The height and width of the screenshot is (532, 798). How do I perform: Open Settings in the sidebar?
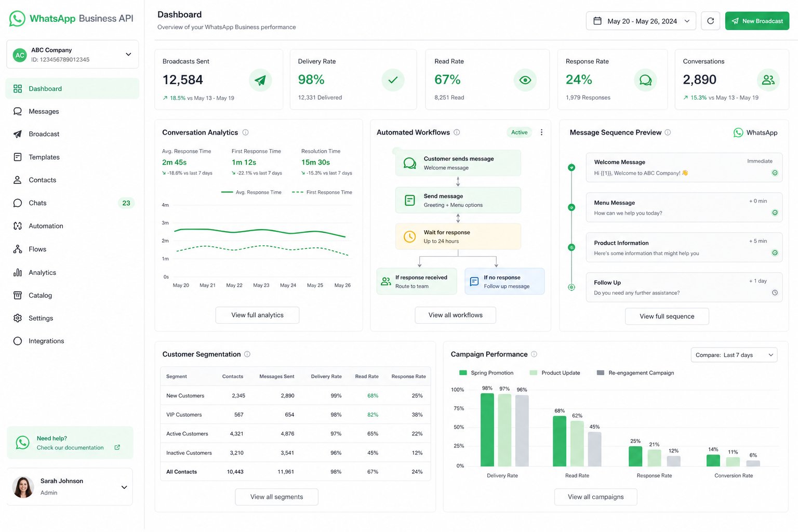72,318
